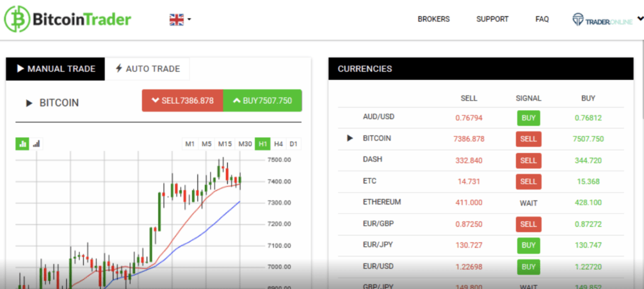
Task: Click the DASH sell price 332.840
Action: [469, 161]
